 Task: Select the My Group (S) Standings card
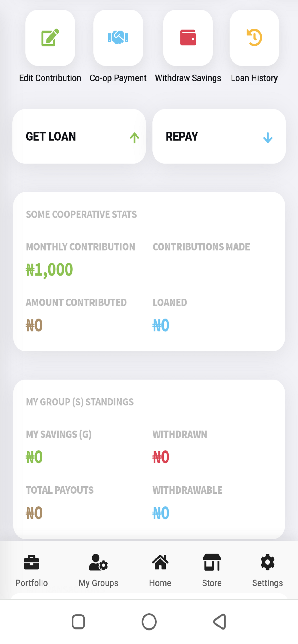click(149, 459)
